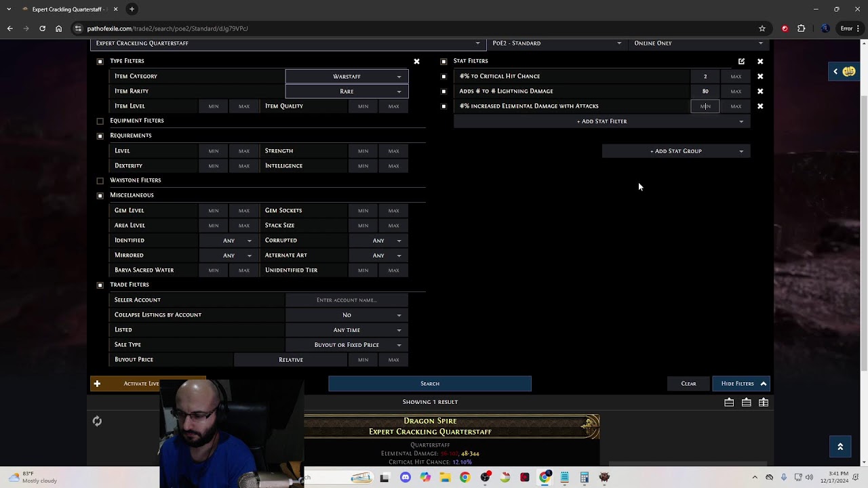Open the browser home page

tap(58, 28)
